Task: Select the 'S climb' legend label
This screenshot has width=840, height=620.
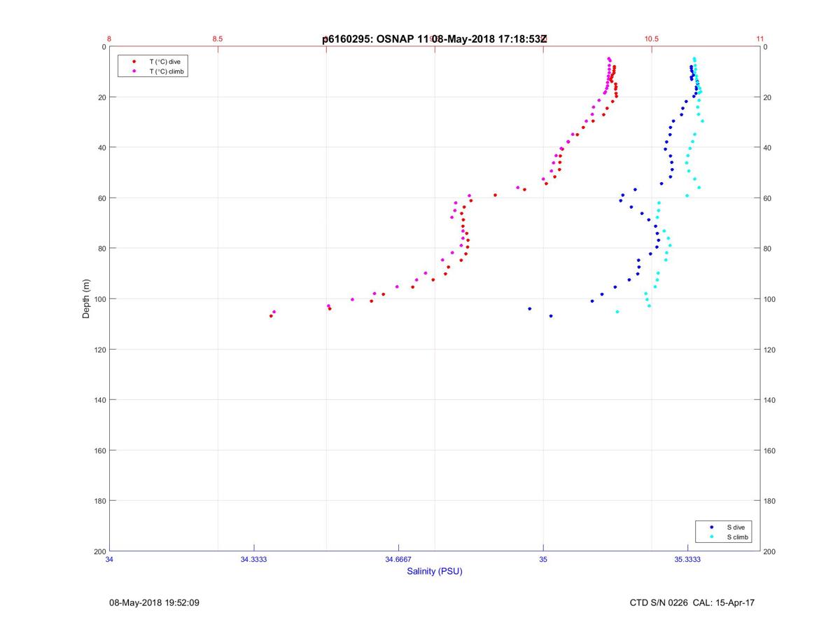Action: [738, 537]
